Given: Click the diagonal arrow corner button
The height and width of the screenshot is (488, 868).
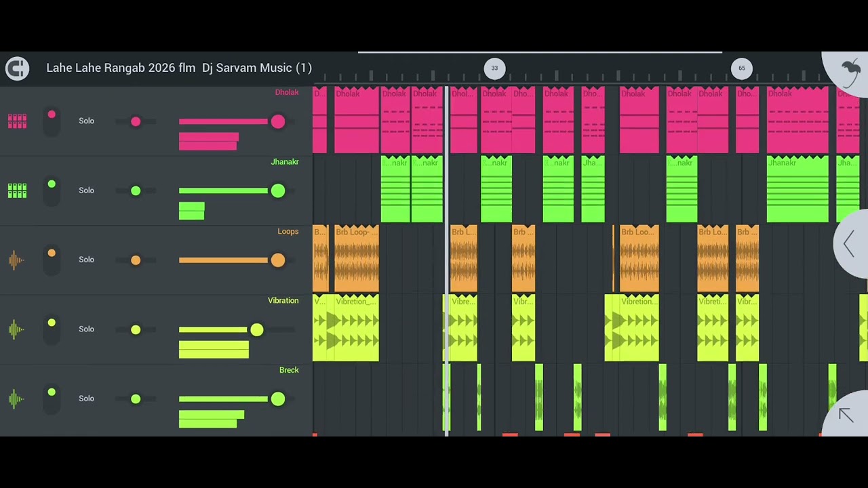Looking at the screenshot, I should tap(846, 414).
